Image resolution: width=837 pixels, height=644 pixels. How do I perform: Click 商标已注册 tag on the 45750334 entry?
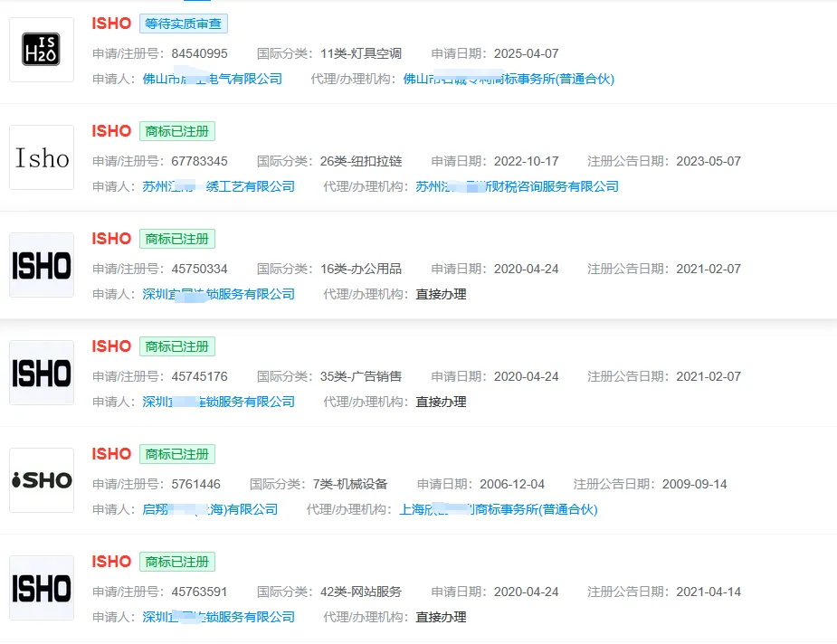[177, 239]
